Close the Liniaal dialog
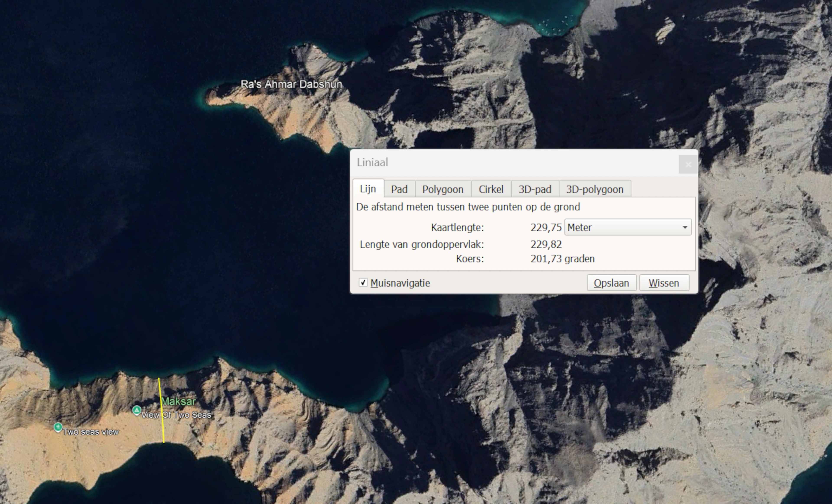Viewport: 832px width, 504px height. point(688,164)
